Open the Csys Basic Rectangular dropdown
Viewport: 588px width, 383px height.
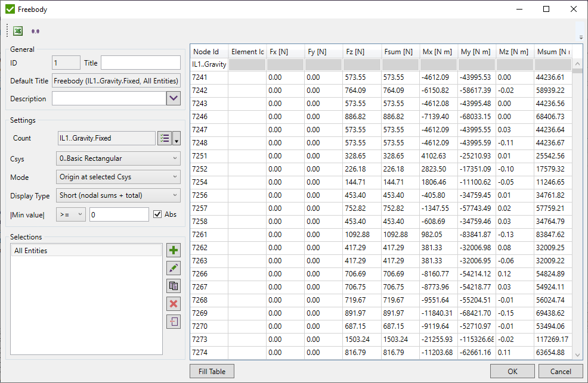118,158
